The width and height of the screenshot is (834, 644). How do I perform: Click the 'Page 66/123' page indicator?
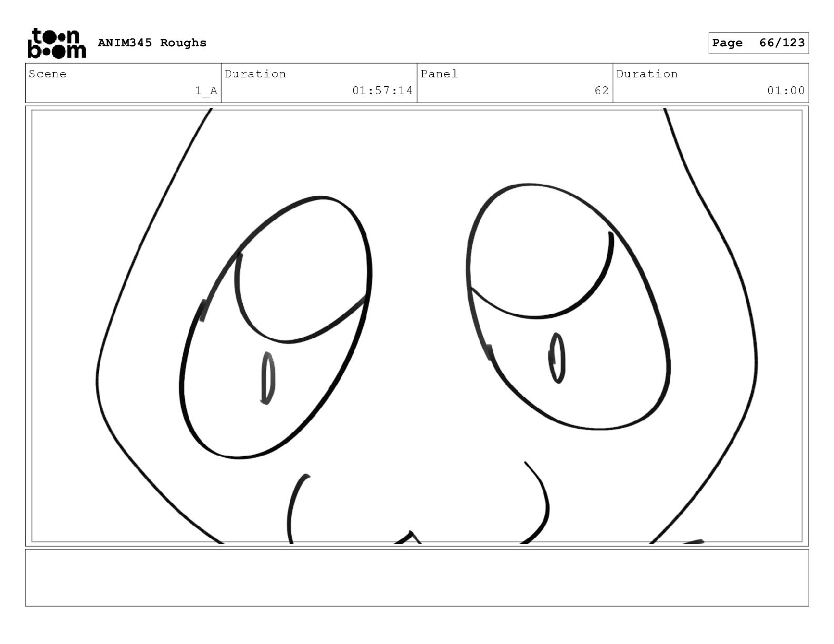coord(758,43)
